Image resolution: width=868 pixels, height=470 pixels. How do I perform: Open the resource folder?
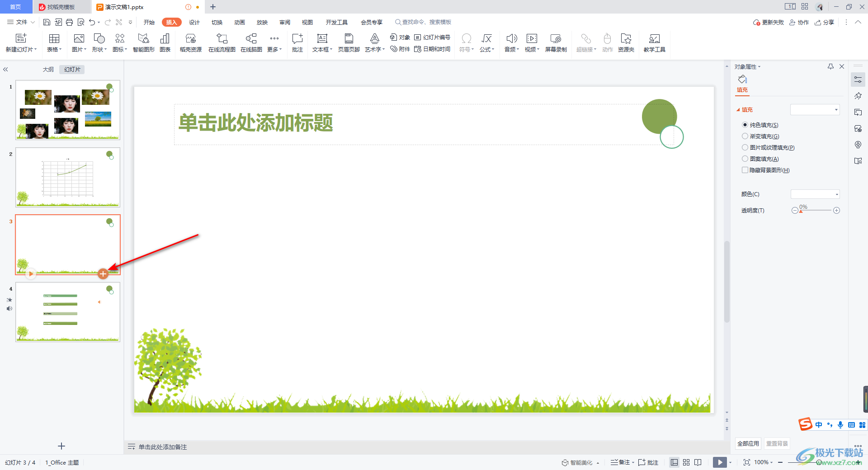(x=626, y=43)
